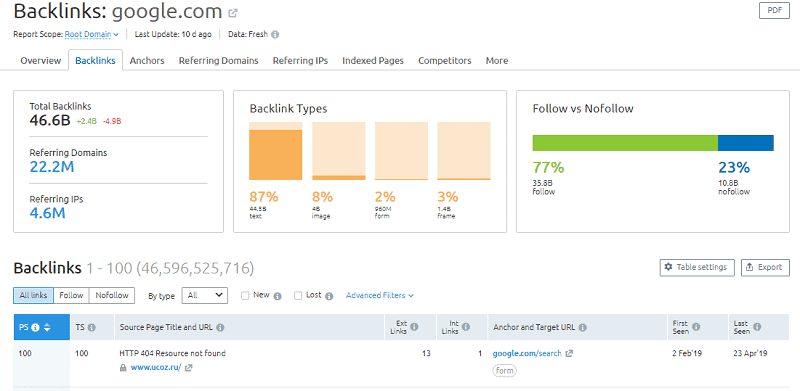Click the Last Seen info icon

coord(757,327)
